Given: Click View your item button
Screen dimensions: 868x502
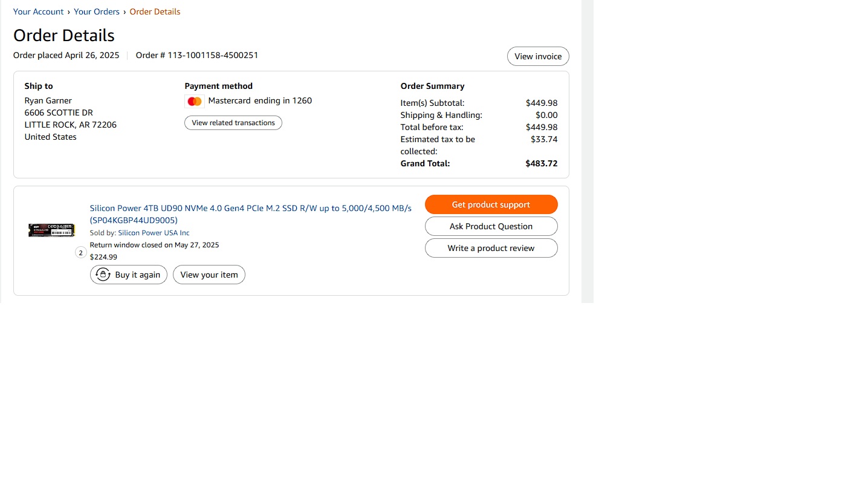Looking at the screenshot, I should [x=209, y=275].
